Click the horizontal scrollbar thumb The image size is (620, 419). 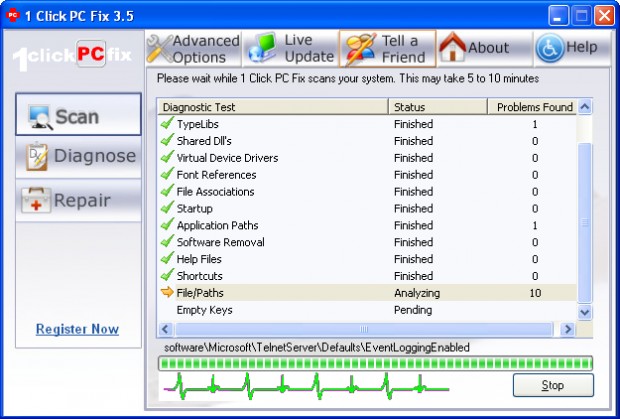(x=364, y=329)
